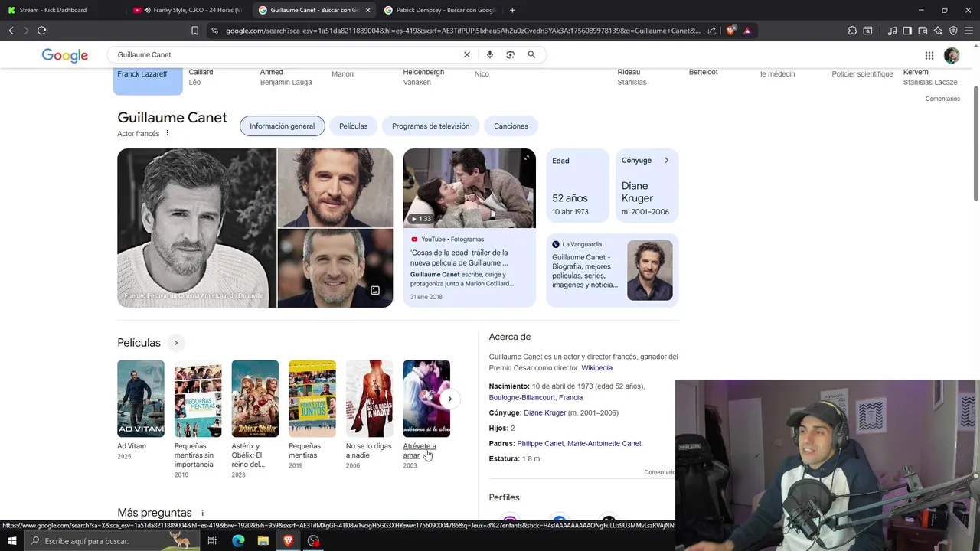Screen dimensions: 980x551
Task: Select the Franck Lazareff cast chip
Action: click(x=148, y=80)
